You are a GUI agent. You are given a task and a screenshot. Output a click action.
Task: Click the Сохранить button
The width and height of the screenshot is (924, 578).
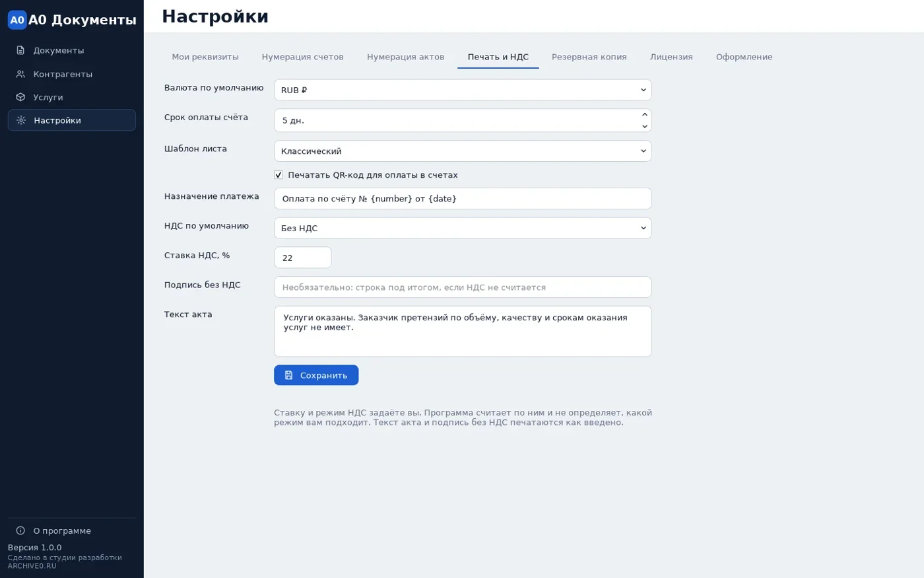point(316,375)
